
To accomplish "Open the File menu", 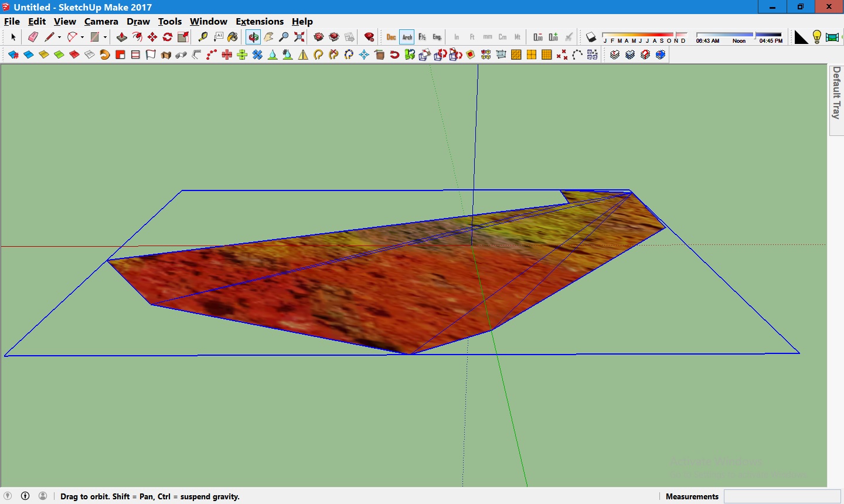I will pyautogui.click(x=12, y=21).
